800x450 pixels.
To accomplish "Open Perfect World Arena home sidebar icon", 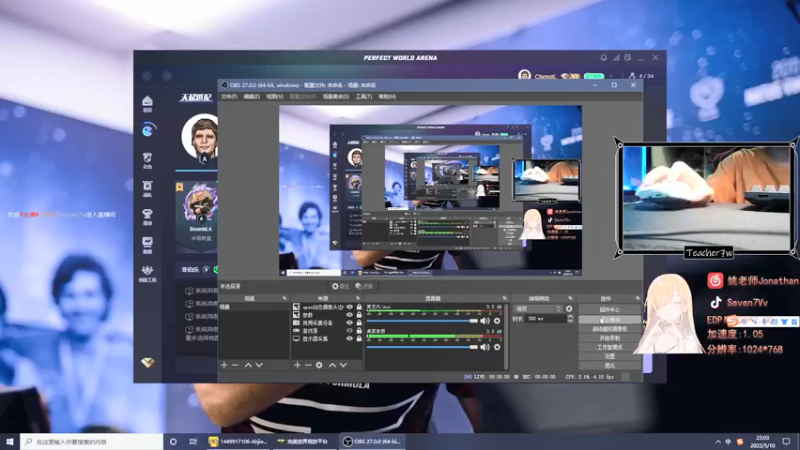I will 147,104.
